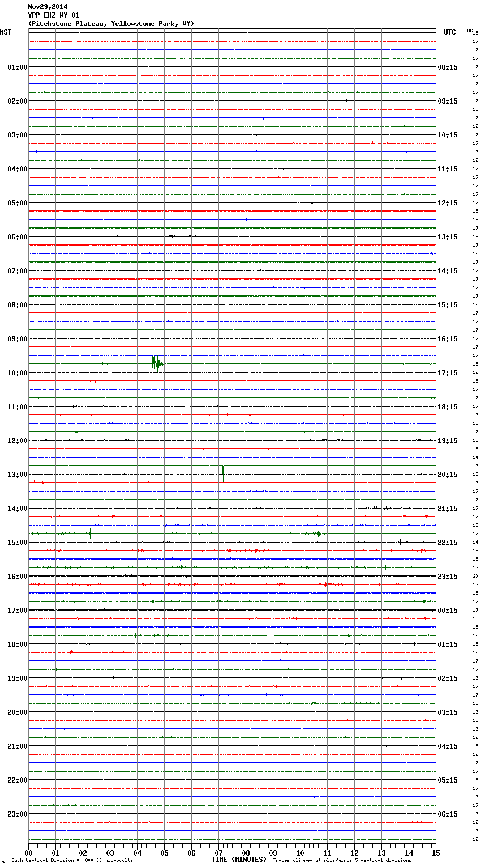Click the DC value "20" beside 23:15 UTC

[x=475, y=577]
